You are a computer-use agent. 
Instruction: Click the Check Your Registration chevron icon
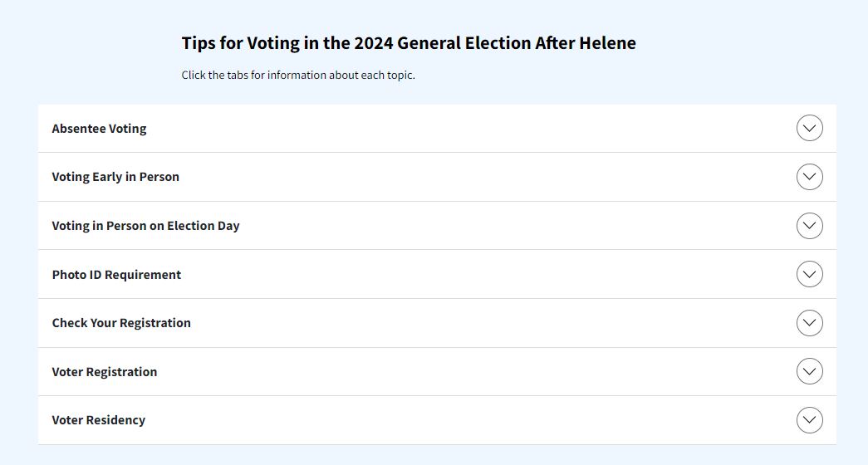[x=809, y=323]
